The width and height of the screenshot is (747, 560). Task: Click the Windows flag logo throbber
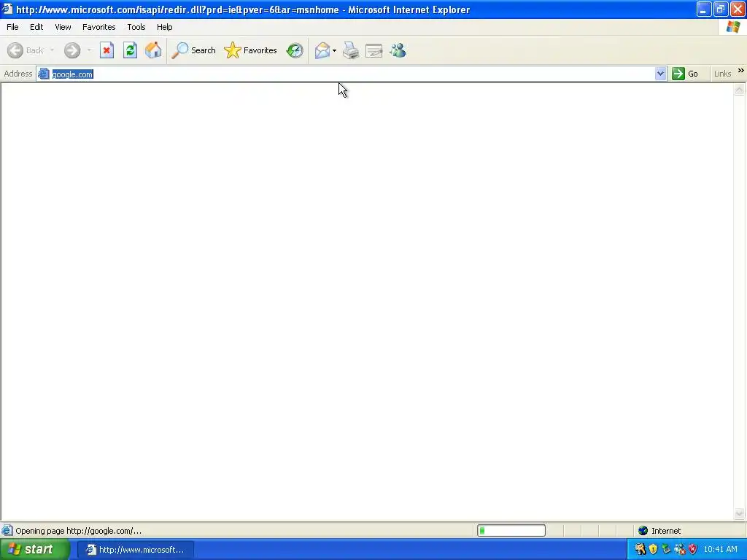[732, 27]
